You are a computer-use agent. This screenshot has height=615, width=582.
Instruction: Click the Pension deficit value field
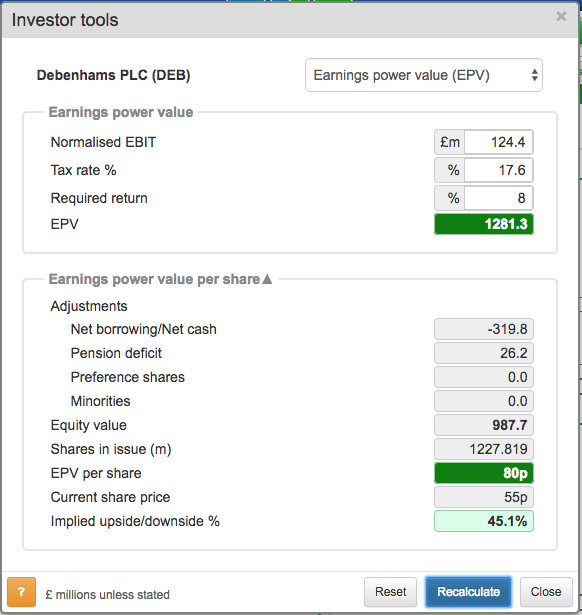click(x=484, y=353)
